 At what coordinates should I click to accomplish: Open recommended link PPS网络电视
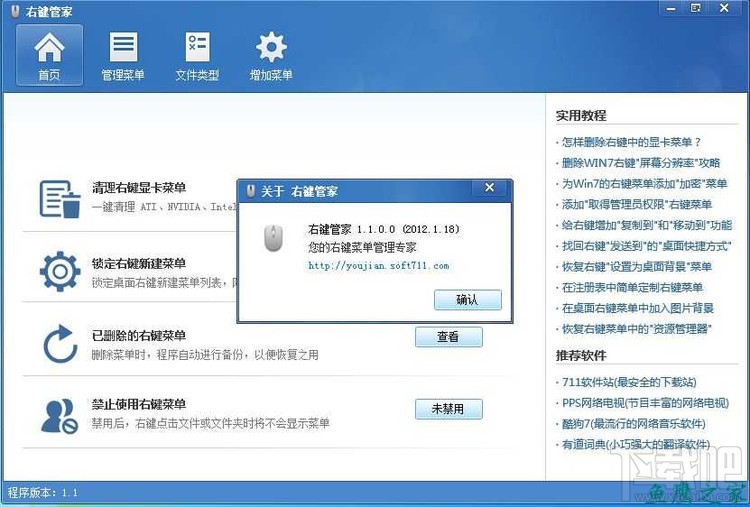click(x=645, y=403)
